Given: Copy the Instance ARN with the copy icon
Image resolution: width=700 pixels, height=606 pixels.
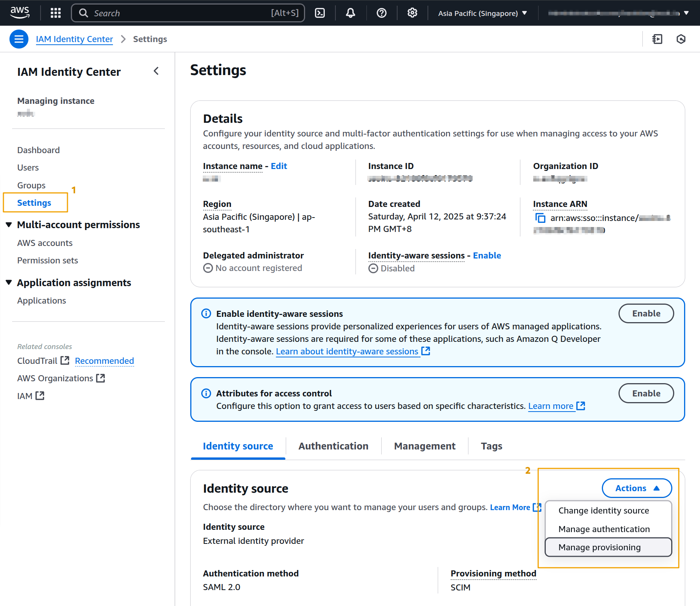Looking at the screenshot, I should pyautogui.click(x=540, y=218).
